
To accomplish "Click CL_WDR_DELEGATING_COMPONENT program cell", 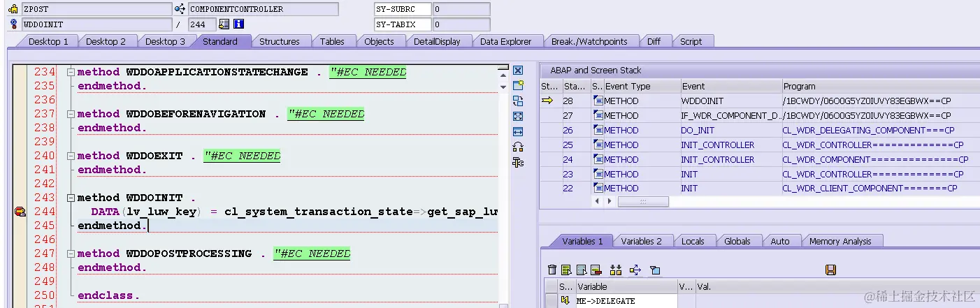I will click(x=881, y=130).
